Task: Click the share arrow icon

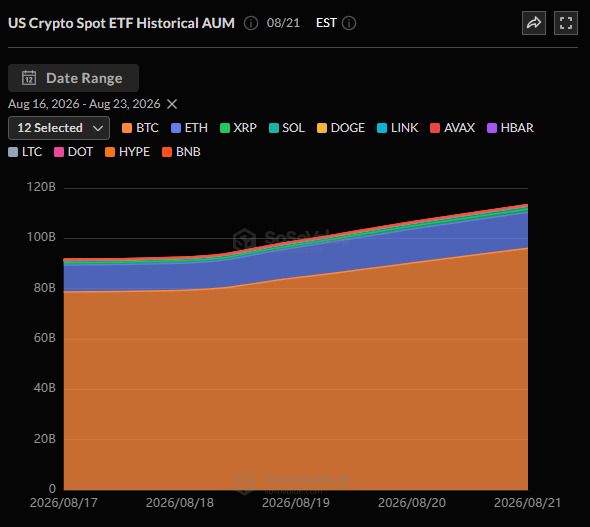Action: pyautogui.click(x=534, y=23)
